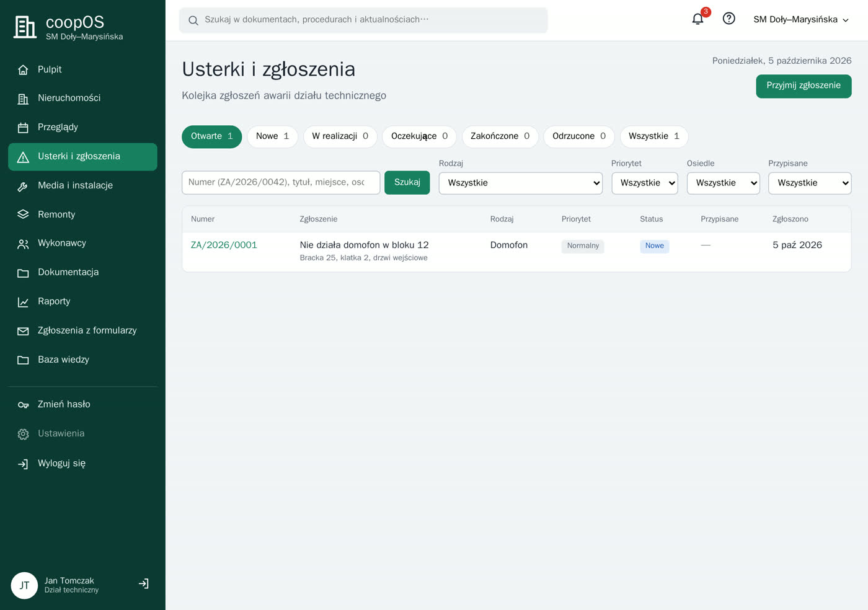Click the Wykonawcy people icon
The image size is (868, 610).
[x=23, y=244]
